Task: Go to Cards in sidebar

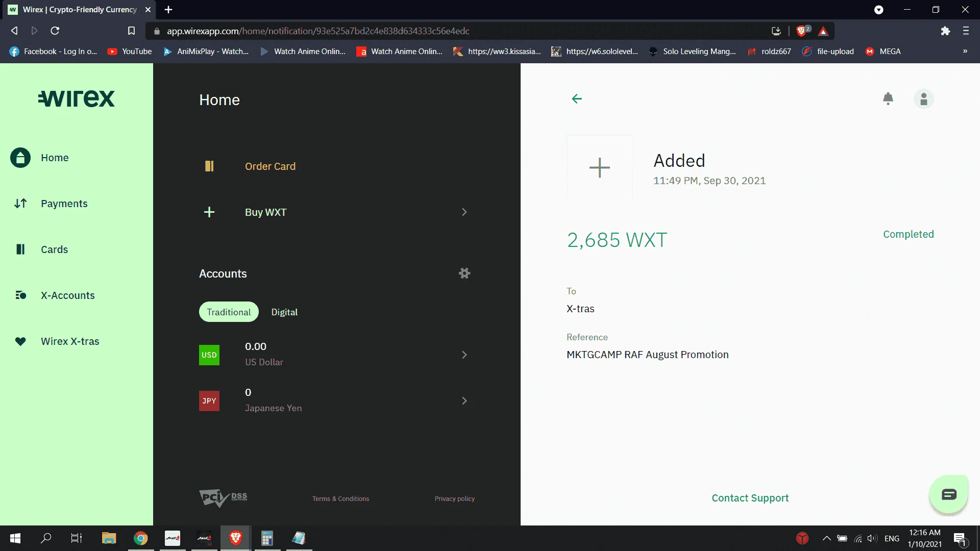Action: (x=54, y=249)
